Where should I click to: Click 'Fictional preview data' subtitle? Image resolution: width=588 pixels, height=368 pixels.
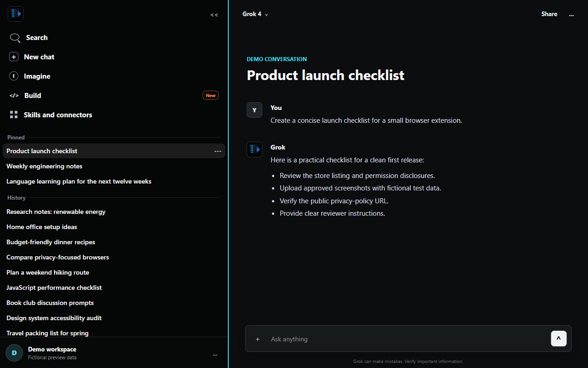tap(52, 357)
